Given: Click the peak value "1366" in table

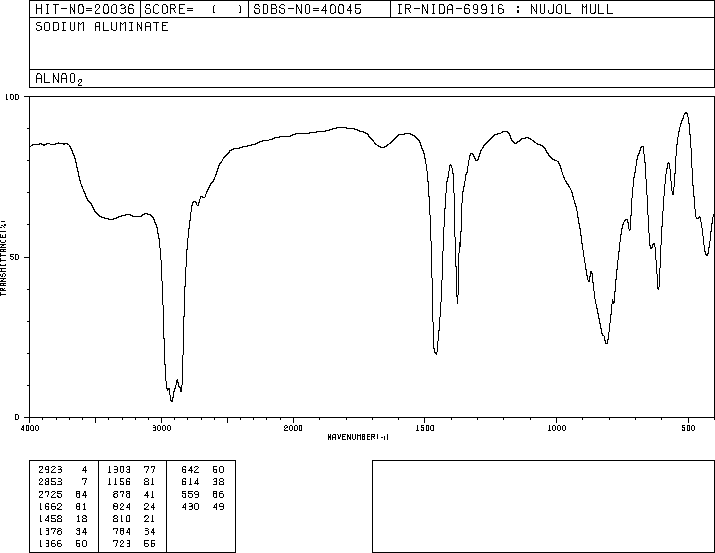Looking at the screenshot, I should pyautogui.click(x=50, y=544).
